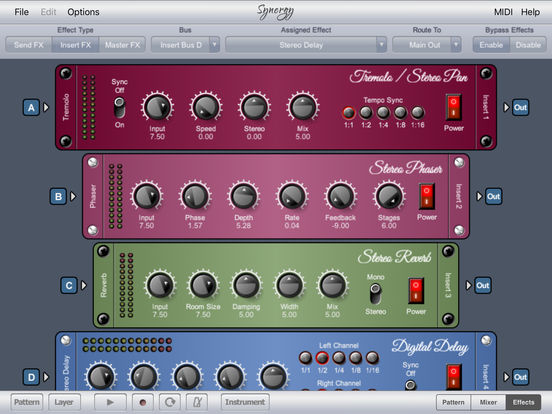Image resolution: width=552 pixels, height=414 pixels.
Task: Click the Phaser Feedback knob
Action: 340,196
